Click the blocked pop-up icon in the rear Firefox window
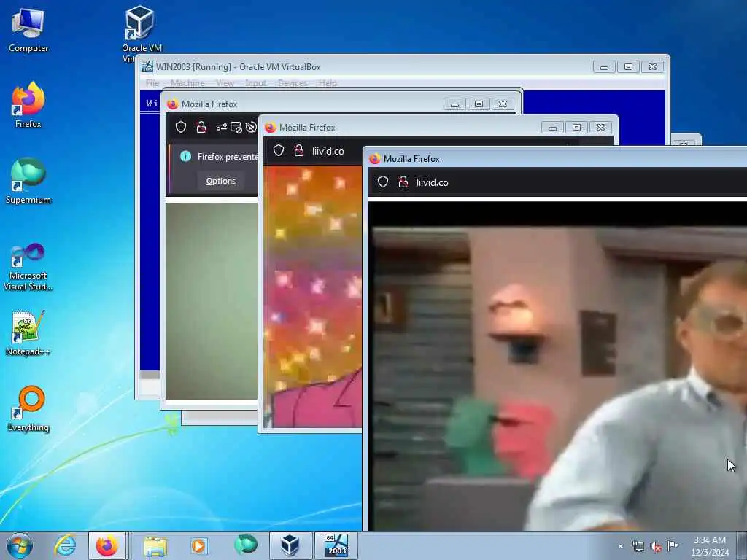 coord(236,127)
